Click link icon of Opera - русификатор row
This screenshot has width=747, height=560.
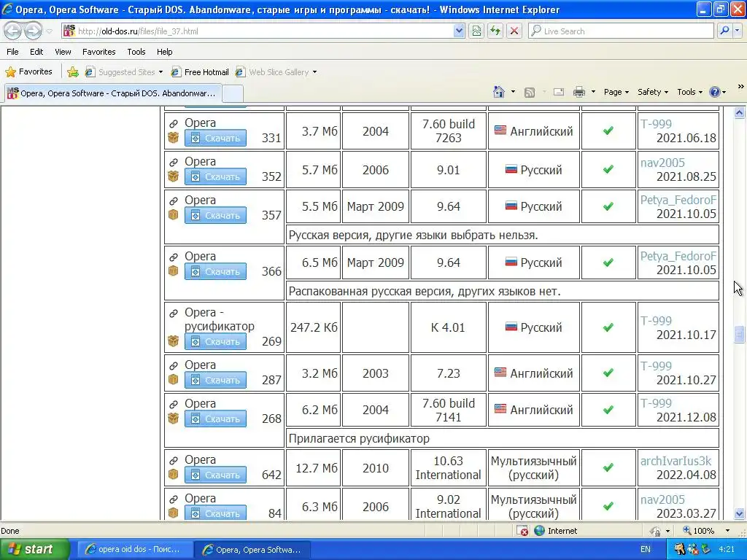pos(174,314)
